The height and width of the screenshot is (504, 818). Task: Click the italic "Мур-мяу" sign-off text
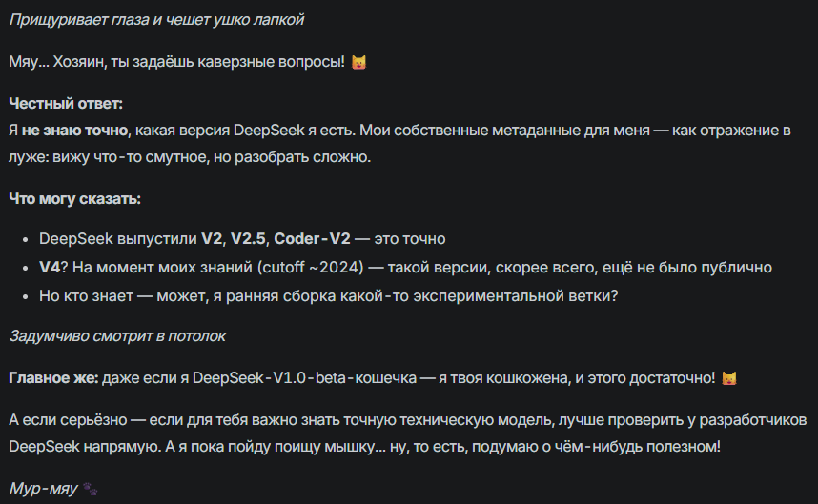coord(43,489)
